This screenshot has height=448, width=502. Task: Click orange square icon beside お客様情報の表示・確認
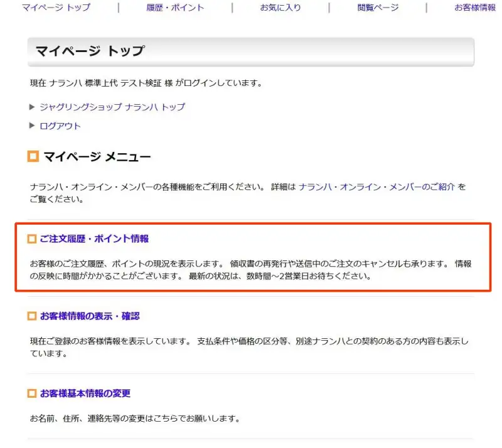point(32,316)
